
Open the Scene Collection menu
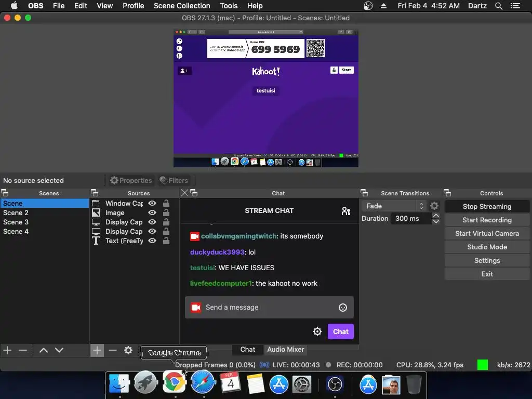[182, 6]
